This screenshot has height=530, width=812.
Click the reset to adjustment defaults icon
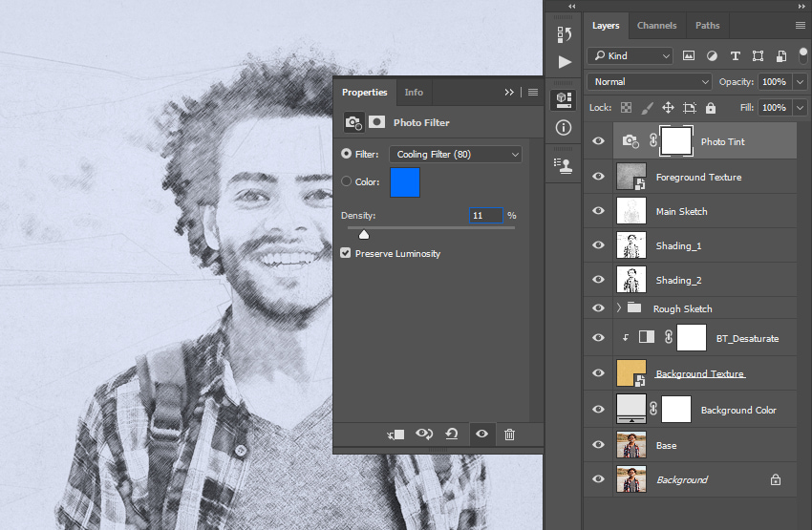[x=452, y=434]
